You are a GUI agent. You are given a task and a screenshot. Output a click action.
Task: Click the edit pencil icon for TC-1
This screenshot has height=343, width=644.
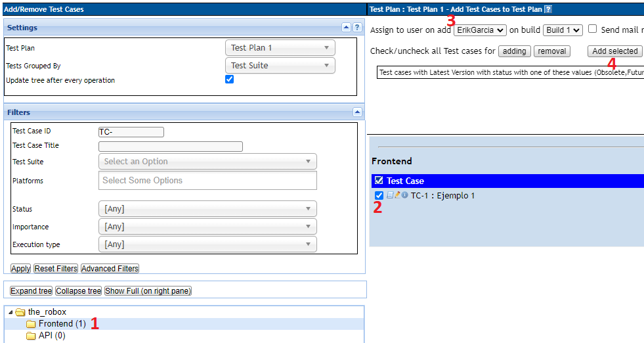tap(397, 195)
